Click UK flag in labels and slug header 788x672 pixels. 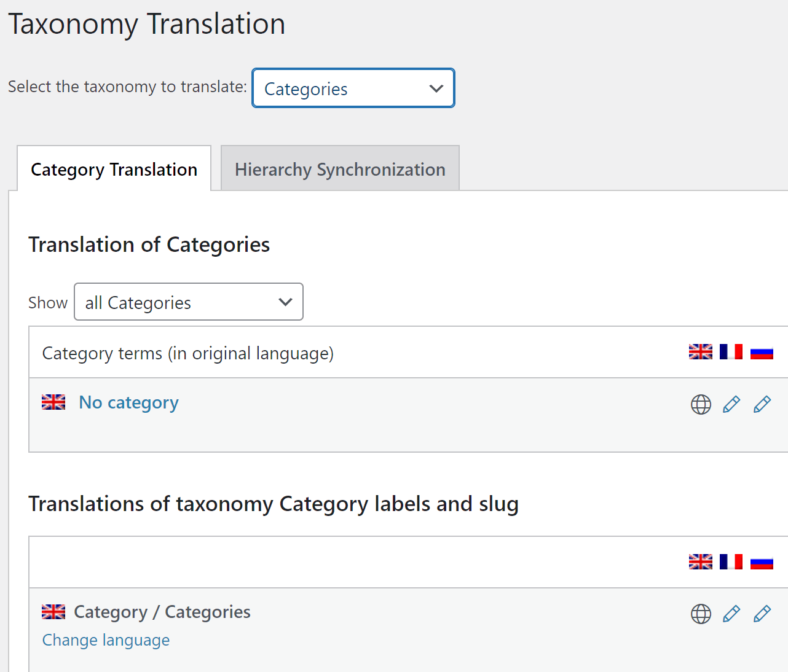click(x=700, y=562)
